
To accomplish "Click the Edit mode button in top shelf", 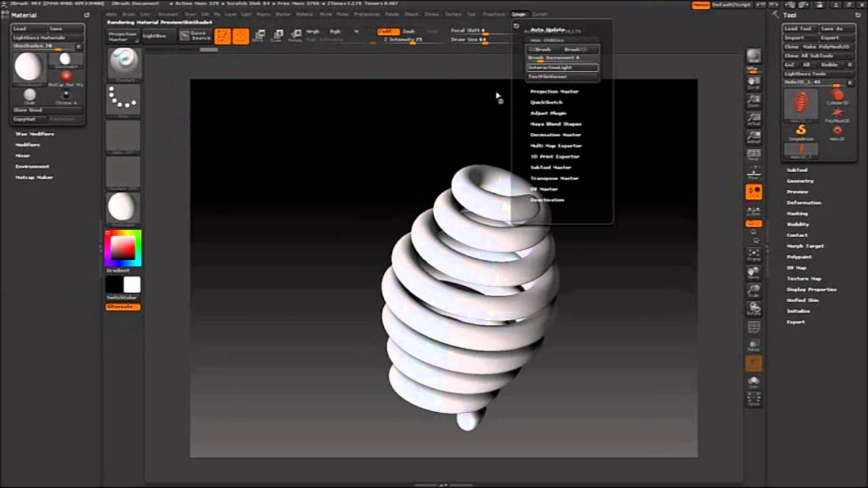I will point(222,36).
